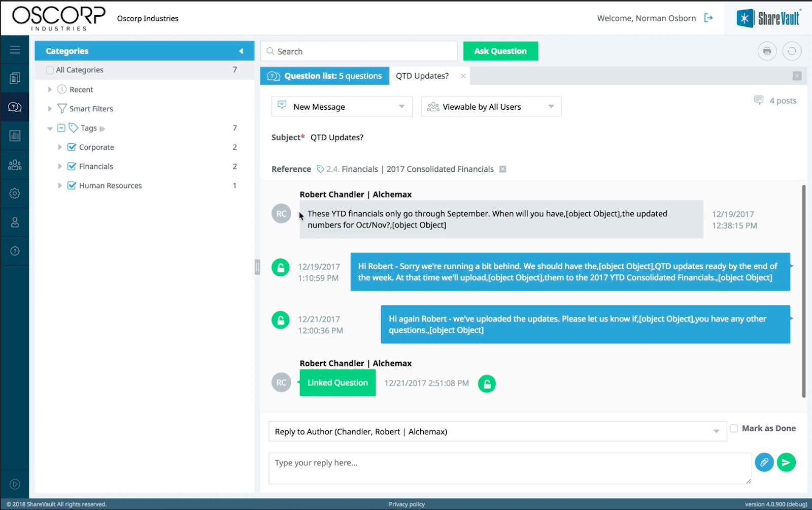Close the QTD Updates? tab
This screenshot has width=812, height=510.
click(463, 76)
